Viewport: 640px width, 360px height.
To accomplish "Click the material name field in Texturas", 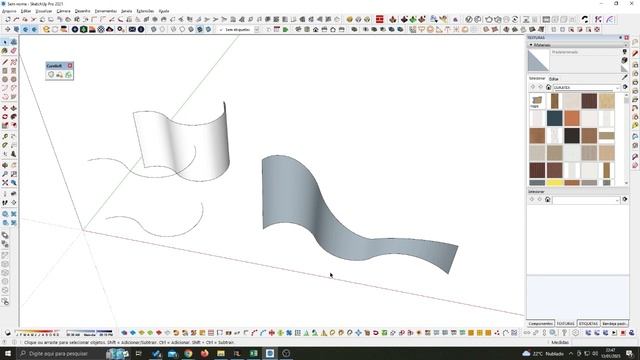I will tap(584, 52).
